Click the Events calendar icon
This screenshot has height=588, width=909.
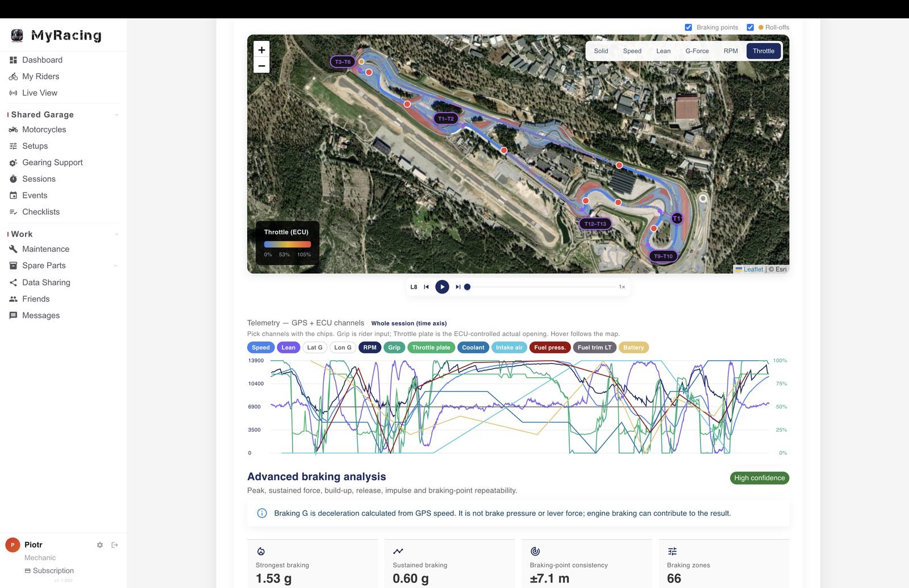13,195
